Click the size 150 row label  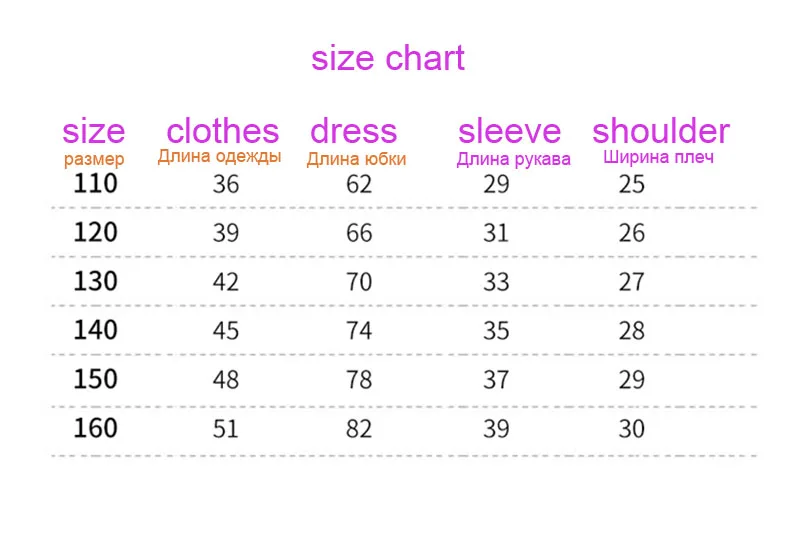pyautogui.click(x=95, y=379)
